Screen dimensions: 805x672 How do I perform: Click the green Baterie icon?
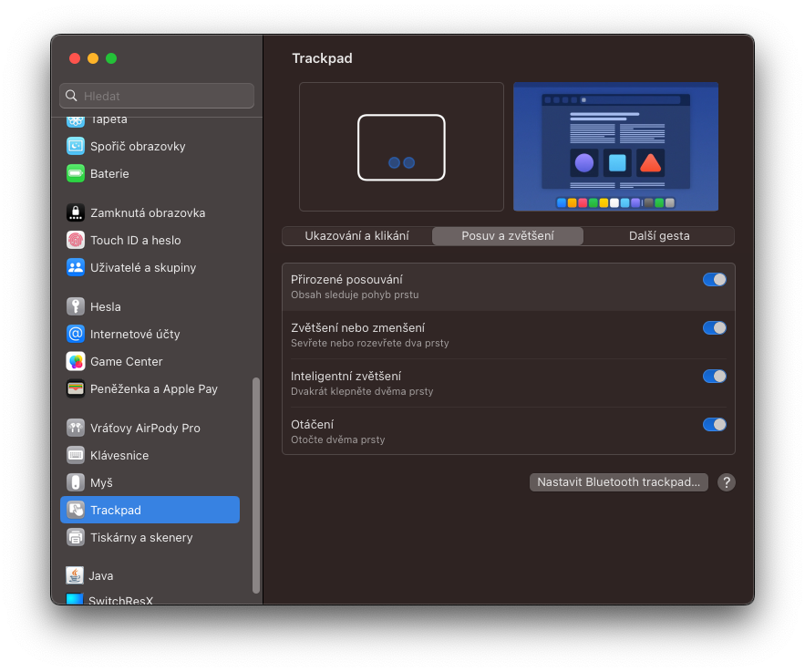pyautogui.click(x=76, y=173)
